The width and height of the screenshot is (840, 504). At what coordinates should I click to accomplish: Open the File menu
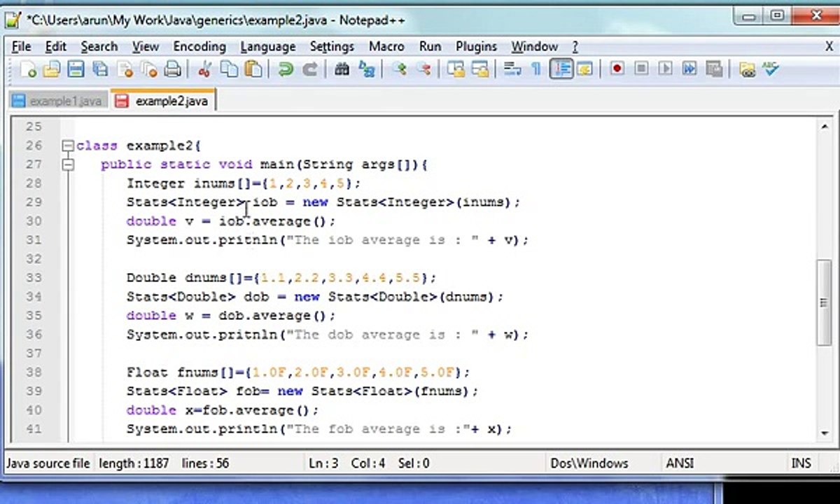22,46
